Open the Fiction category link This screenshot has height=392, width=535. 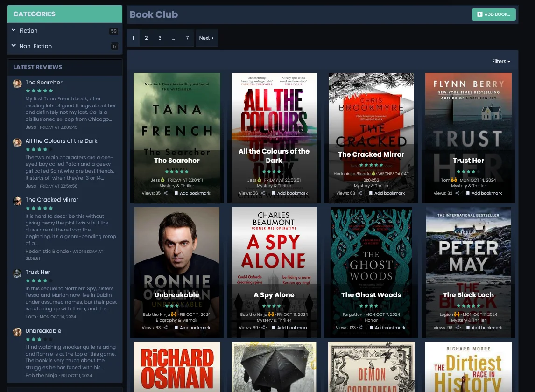28,31
